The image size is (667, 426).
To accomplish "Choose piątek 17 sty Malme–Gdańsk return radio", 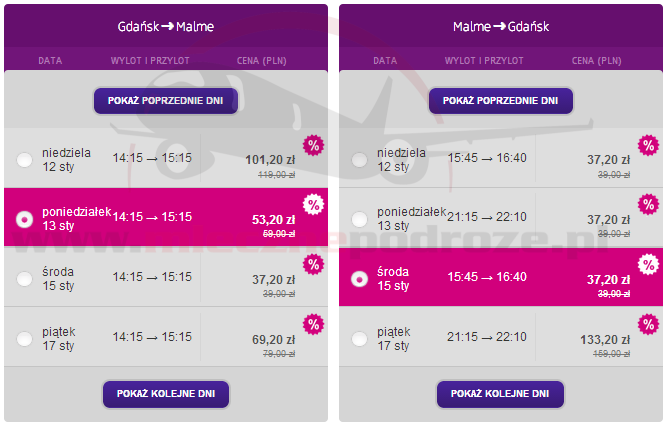I will (x=360, y=338).
